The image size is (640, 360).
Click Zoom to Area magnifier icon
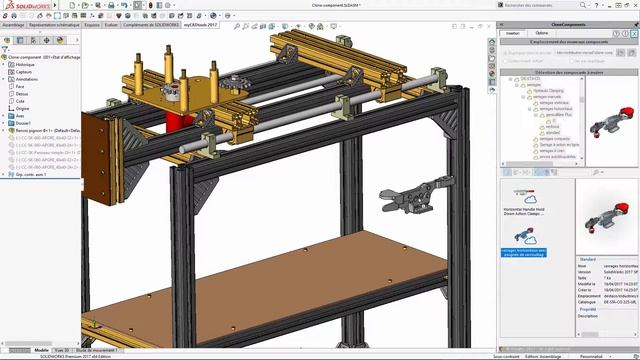click(245, 27)
